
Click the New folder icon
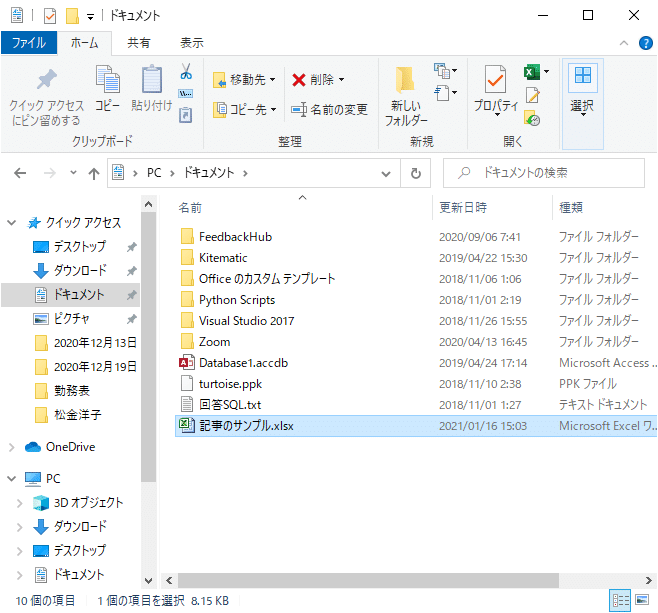(405, 79)
